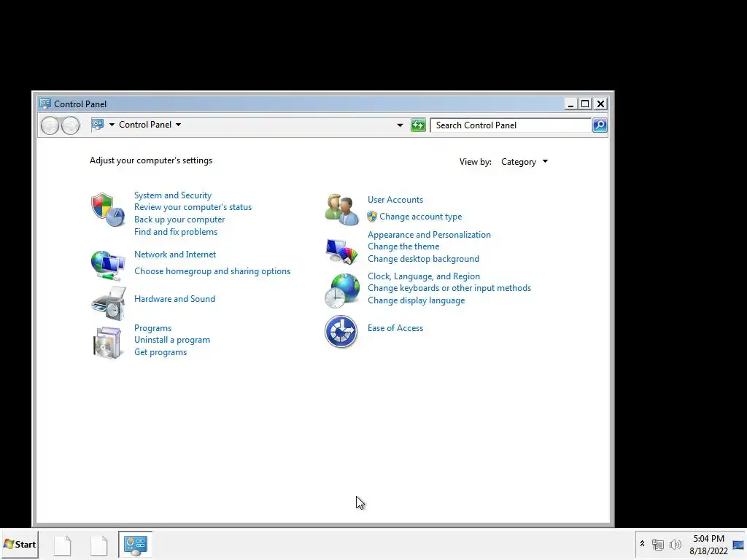Open the Clock, Language, and Region icon
The image size is (747, 560).
(341, 290)
